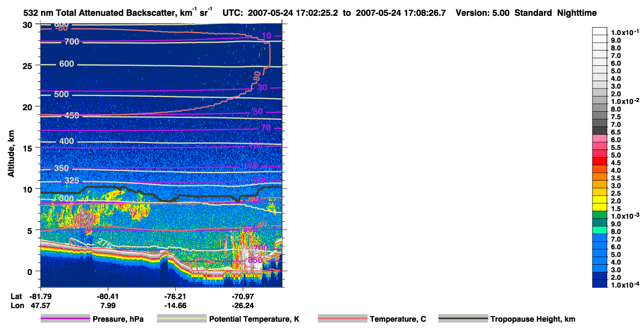Screen dimensions: 644x330
Task: Select the "450" potential temperature contour label
Action: click(x=71, y=116)
